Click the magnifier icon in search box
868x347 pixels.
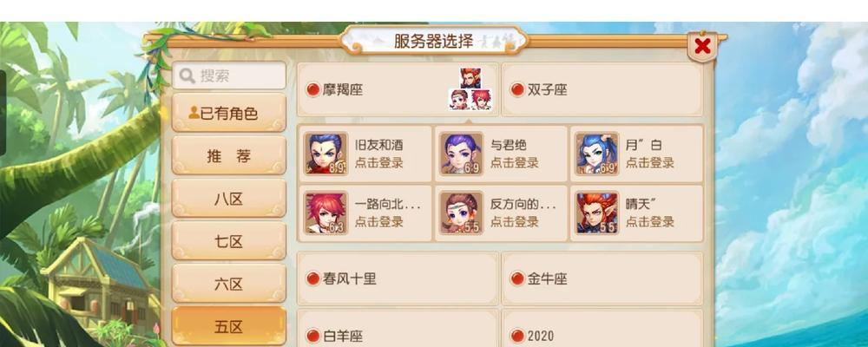187,75
